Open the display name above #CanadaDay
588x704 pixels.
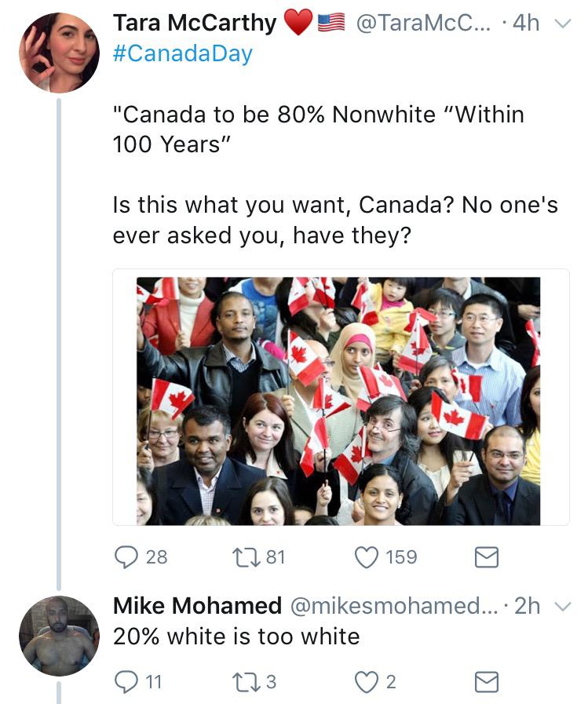click(x=195, y=24)
